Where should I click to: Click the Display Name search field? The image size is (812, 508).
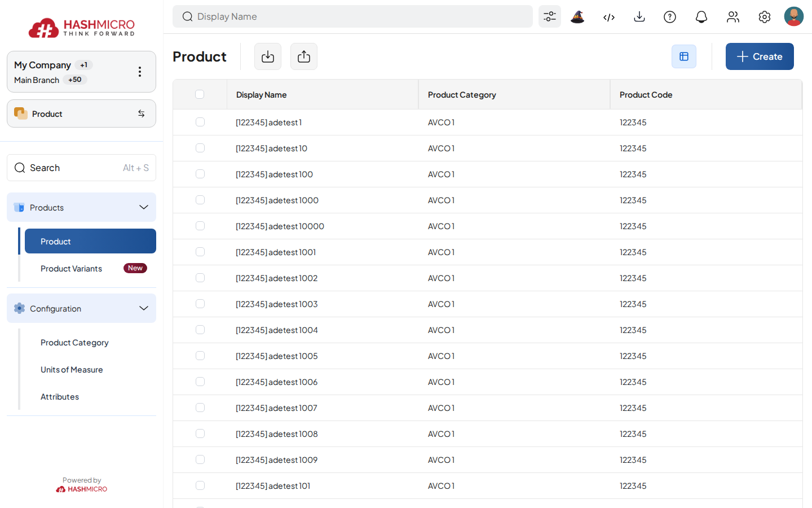click(352, 16)
